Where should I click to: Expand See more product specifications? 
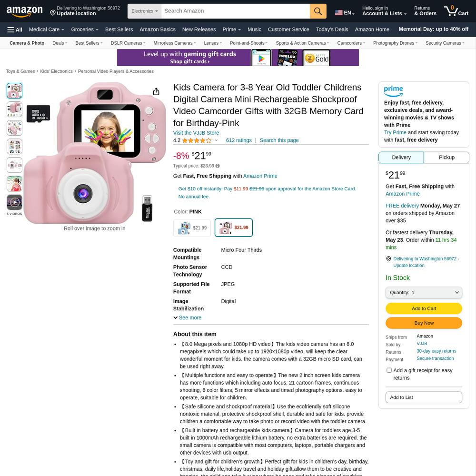pos(187,317)
